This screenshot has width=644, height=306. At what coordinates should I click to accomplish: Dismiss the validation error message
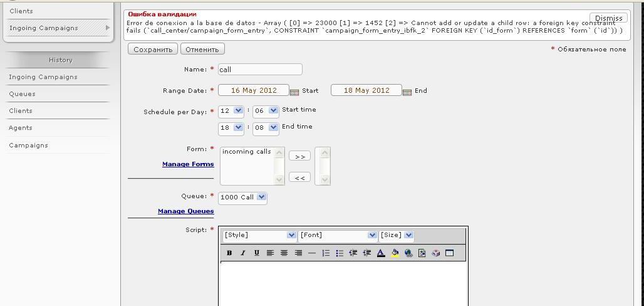pos(608,18)
